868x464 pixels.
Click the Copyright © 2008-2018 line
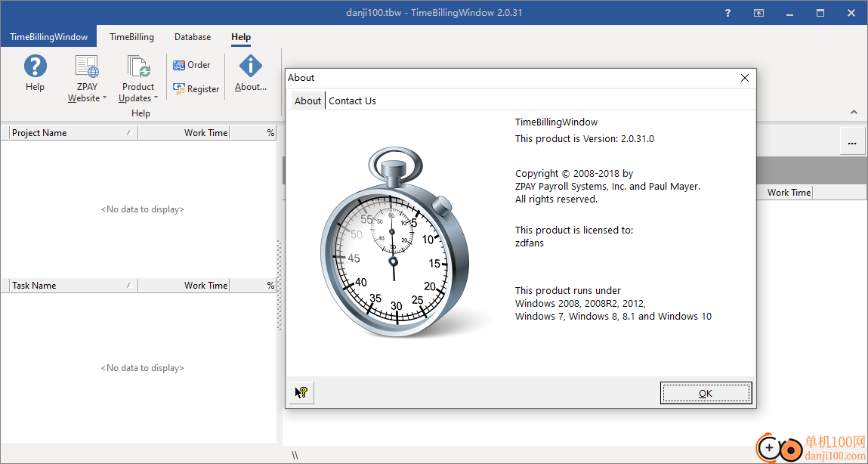[x=574, y=173]
